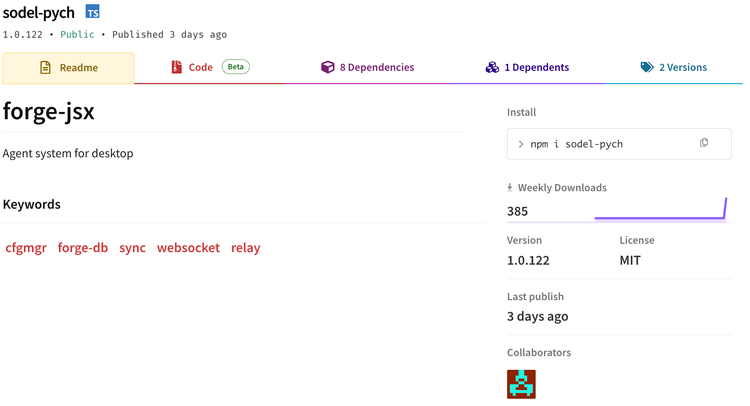Click the Beta badge
Image resolution: width=750 pixels, height=406 pixels.
coord(235,67)
